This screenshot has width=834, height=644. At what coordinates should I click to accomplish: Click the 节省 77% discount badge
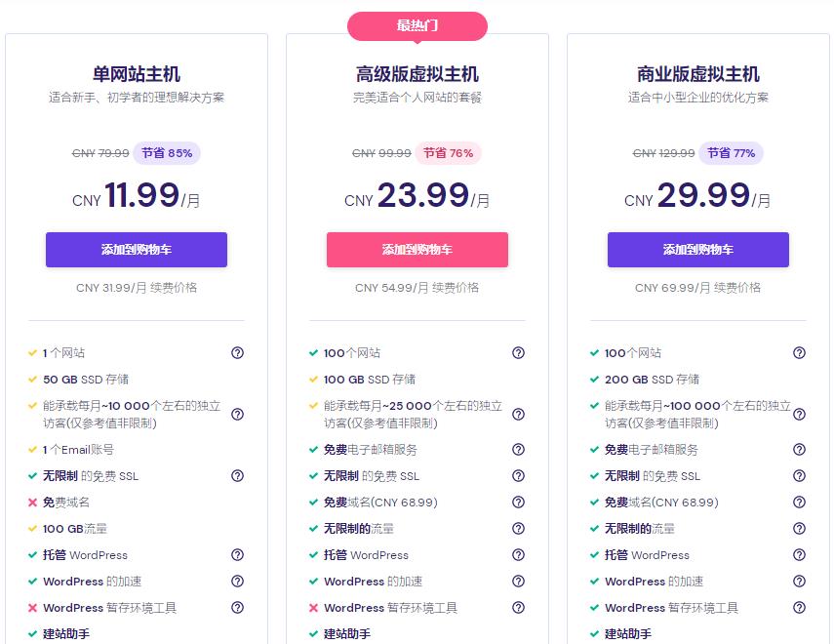tap(732, 153)
